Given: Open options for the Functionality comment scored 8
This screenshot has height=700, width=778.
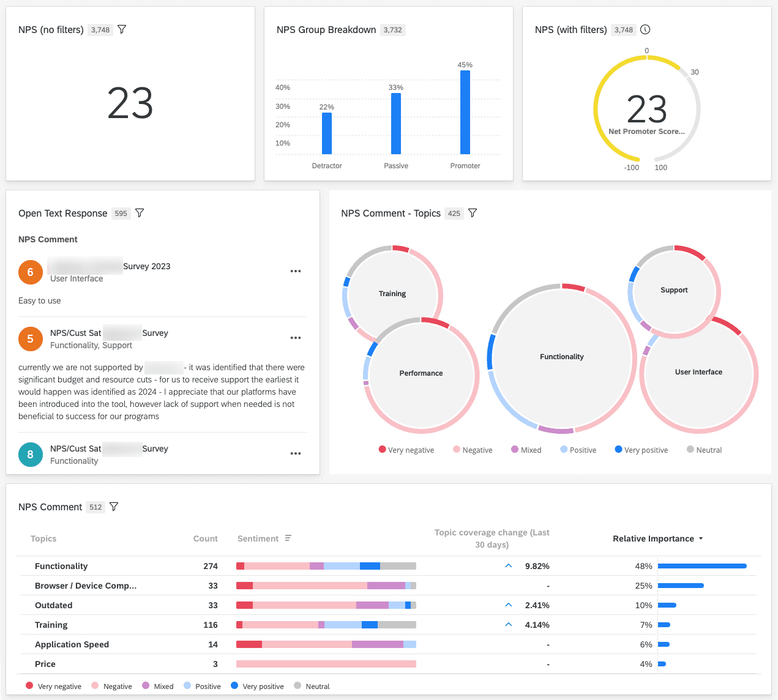Looking at the screenshot, I should tap(296, 453).
